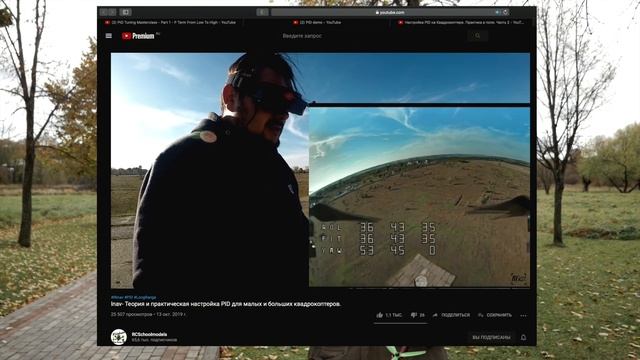This screenshot has height=360, width=640.
Task: Click the magnifier search button
Action: point(478,36)
